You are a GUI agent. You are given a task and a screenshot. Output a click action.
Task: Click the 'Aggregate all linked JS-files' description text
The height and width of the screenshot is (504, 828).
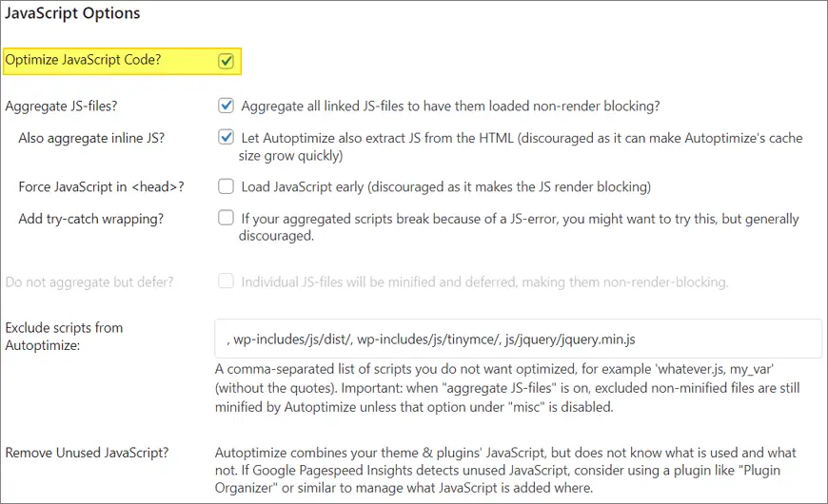coord(450,106)
